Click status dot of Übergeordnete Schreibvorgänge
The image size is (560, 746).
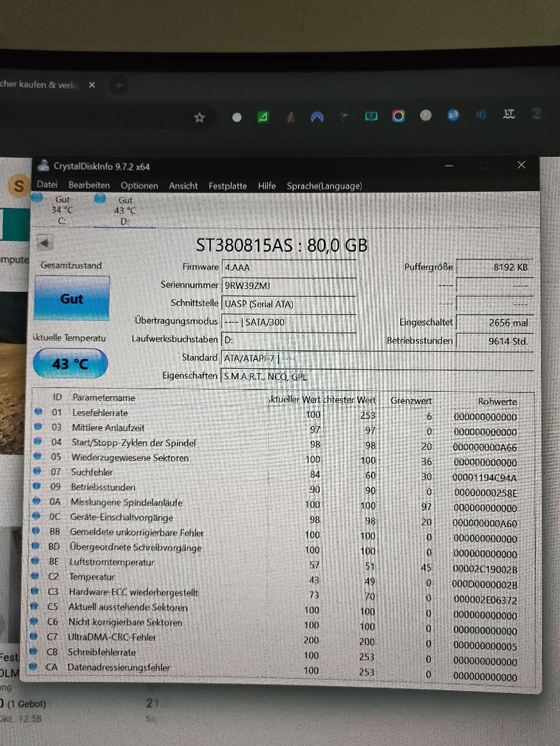coord(36,546)
